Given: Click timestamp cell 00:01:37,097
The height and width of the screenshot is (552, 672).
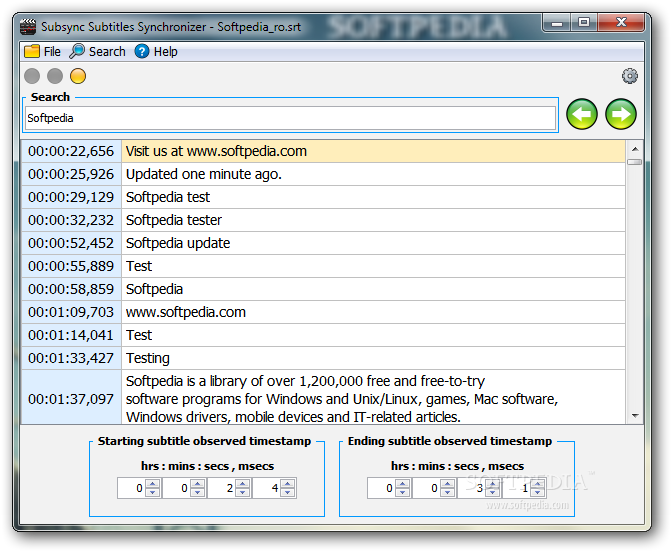Looking at the screenshot, I should (71, 398).
